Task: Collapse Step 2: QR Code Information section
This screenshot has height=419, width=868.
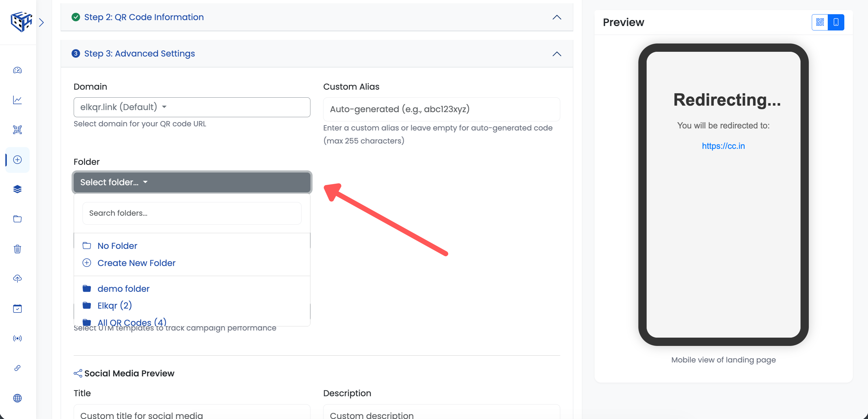Action: tap(556, 17)
